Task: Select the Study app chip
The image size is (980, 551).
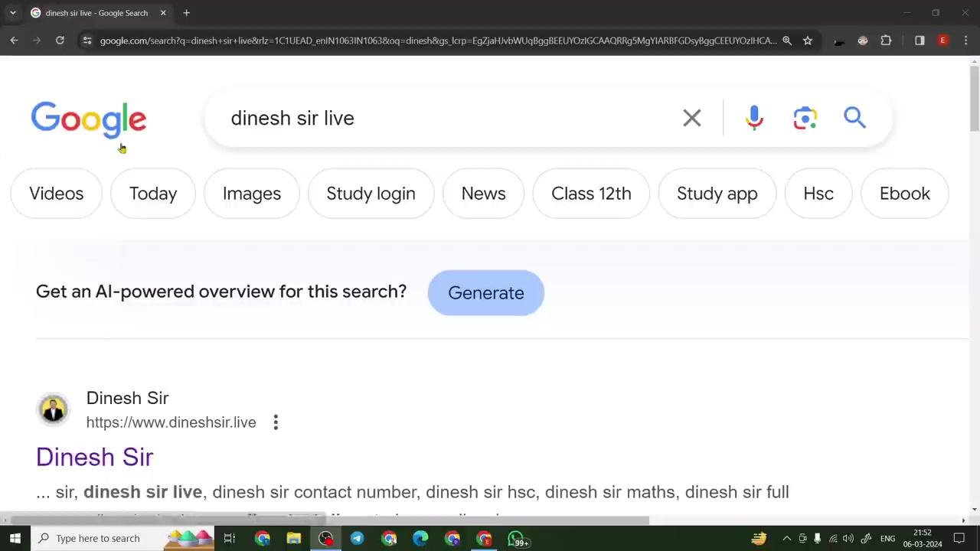Action: [717, 194]
